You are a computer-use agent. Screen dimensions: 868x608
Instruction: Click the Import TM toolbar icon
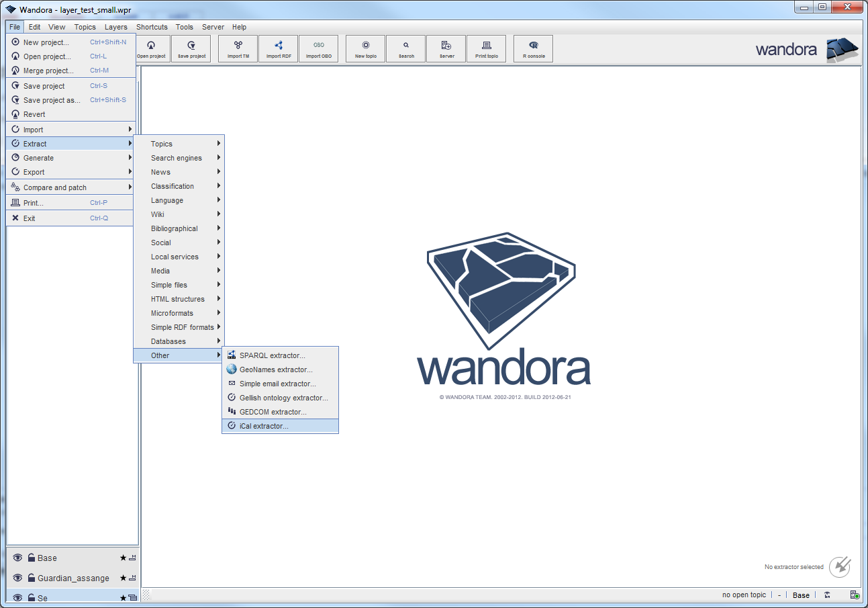238,48
